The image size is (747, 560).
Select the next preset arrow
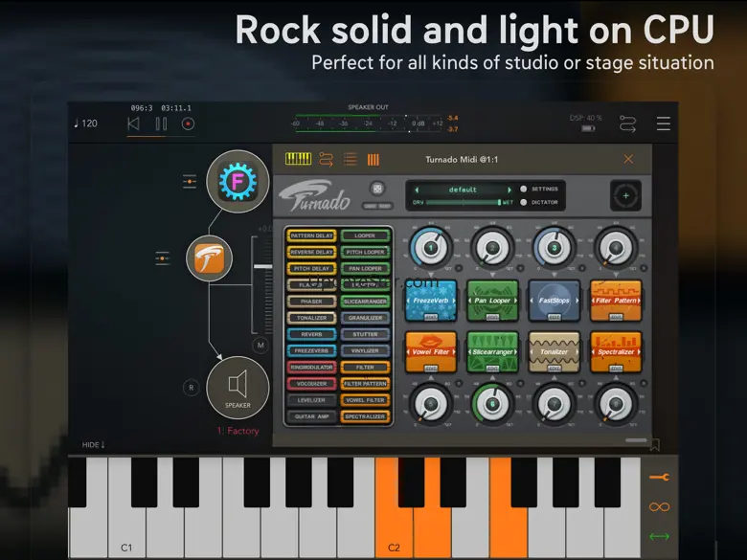pos(509,190)
